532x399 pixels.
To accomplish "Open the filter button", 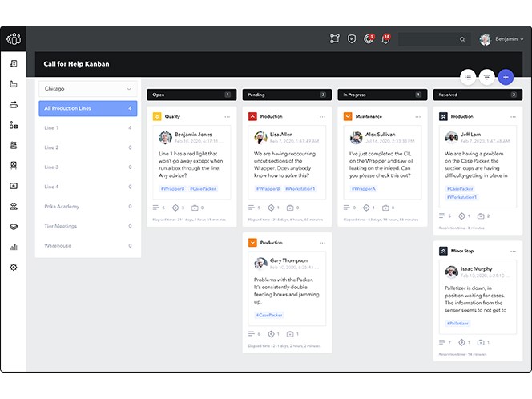I will click(x=487, y=77).
